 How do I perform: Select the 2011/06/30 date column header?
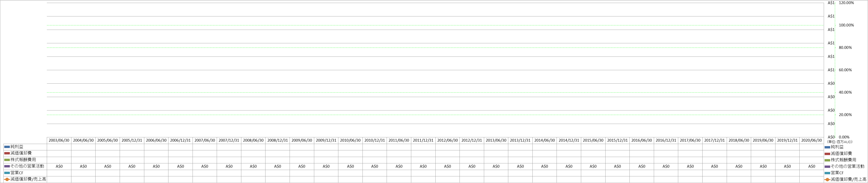[399, 140]
